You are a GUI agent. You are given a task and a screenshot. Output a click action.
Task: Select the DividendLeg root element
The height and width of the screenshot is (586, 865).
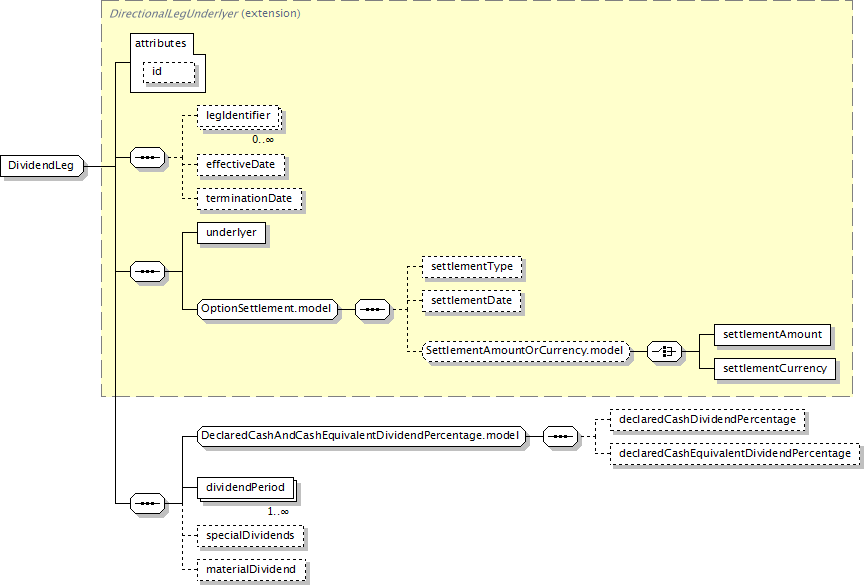(42, 166)
